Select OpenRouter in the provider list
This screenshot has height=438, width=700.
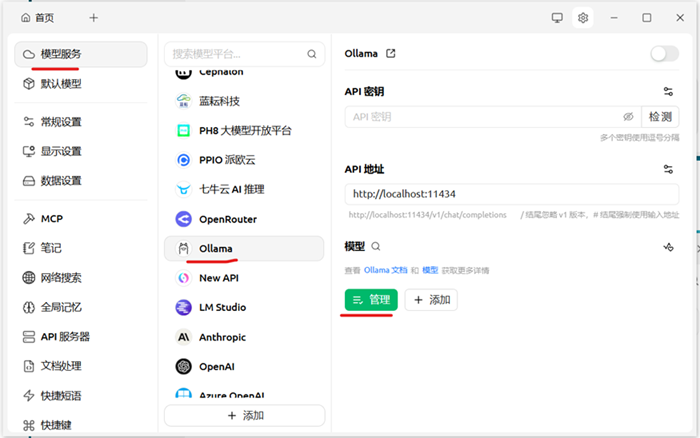click(228, 219)
